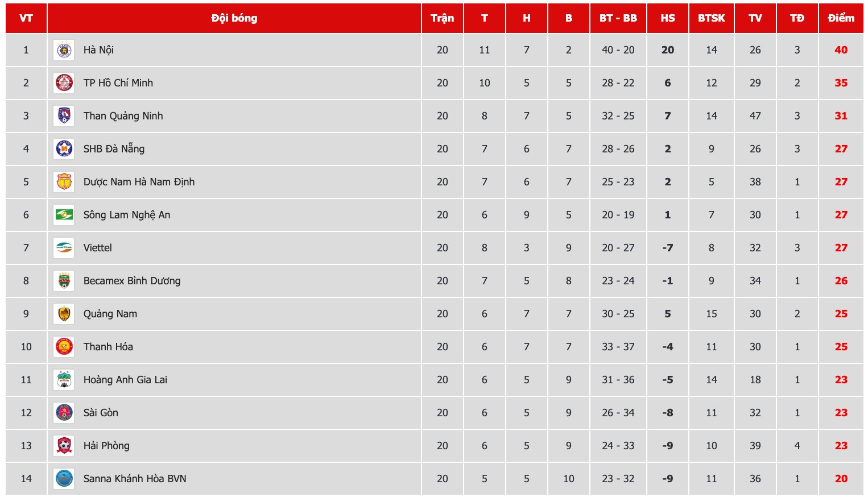Open the Quảng Nam team link

pos(110,314)
